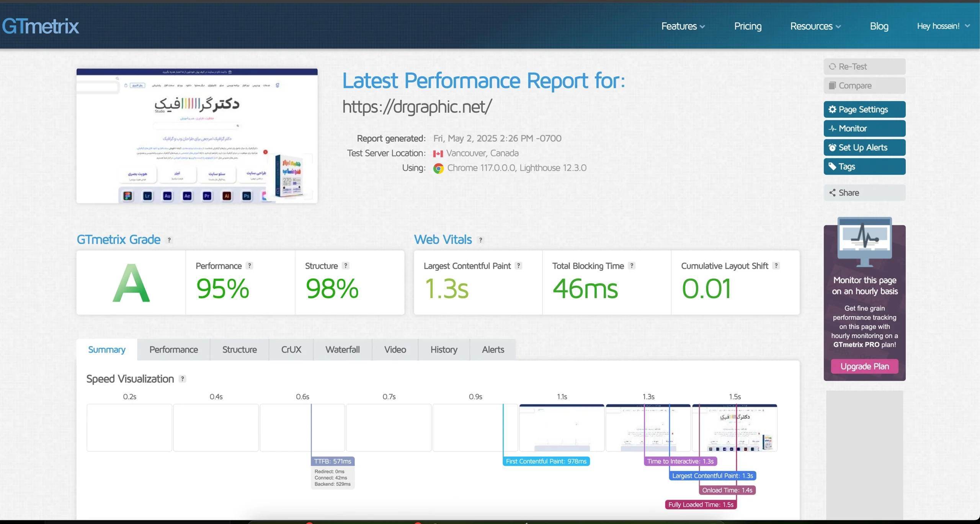980x524 pixels.
Task: Click Speed Visualization help icon
Action: pyautogui.click(x=183, y=379)
